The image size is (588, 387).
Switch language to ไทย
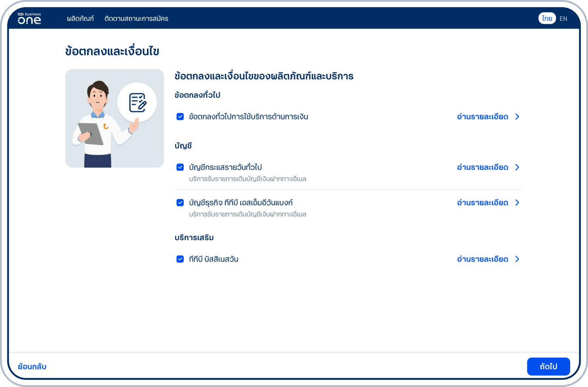click(x=547, y=19)
